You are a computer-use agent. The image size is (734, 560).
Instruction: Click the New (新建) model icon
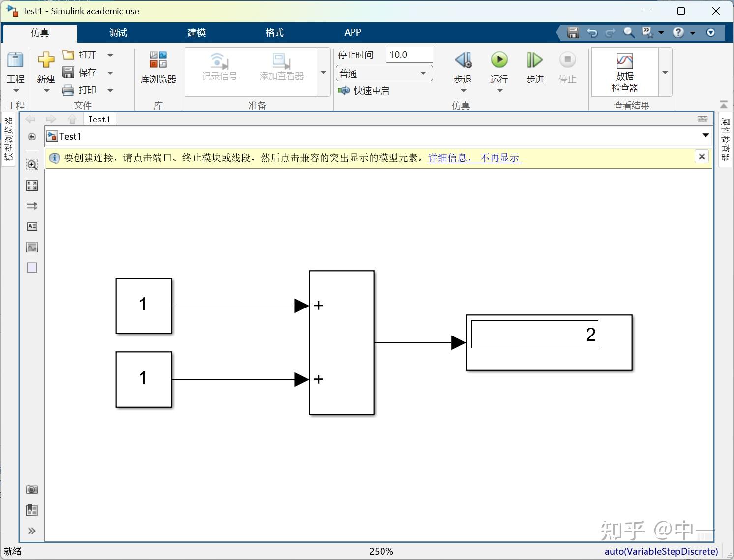pyautogui.click(x=46, y=60)
